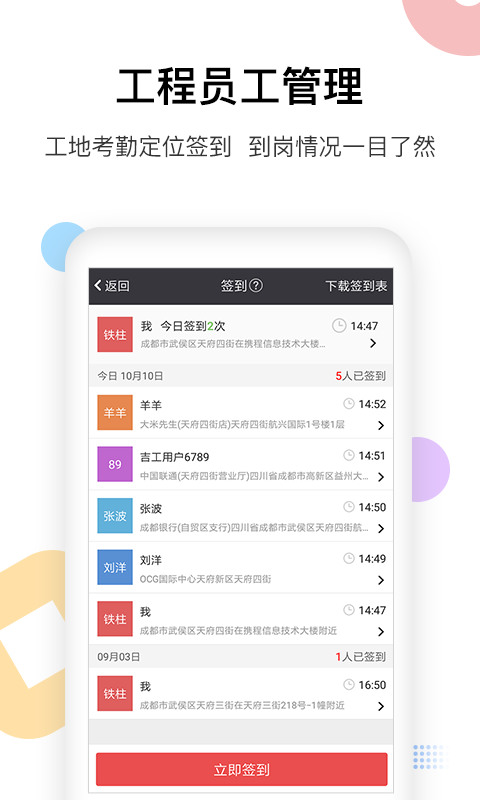Select the 09月03日 date section header
Image resolution: width=480 pixels, height=800 pixels.
coord(241,656)
